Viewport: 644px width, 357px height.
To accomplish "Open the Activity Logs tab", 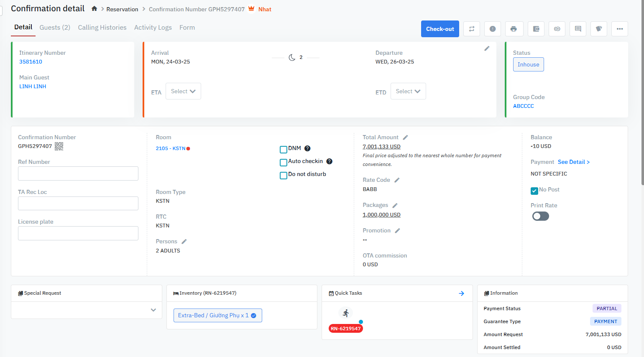I will (153, 28).
